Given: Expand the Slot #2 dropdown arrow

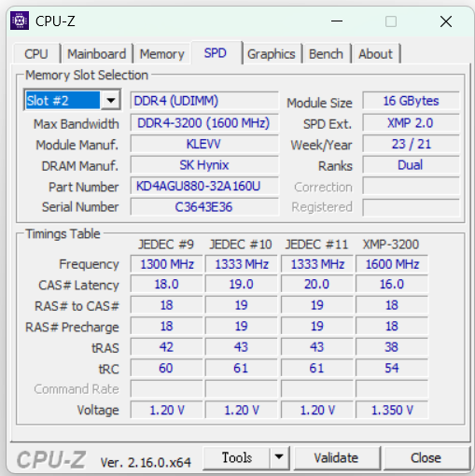Looking at the screenshot, I should pos(111,101).
